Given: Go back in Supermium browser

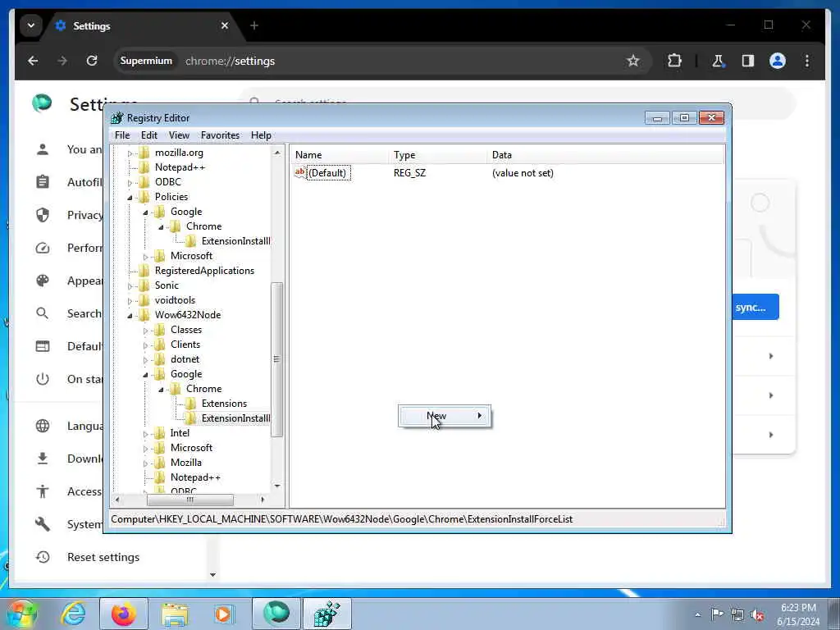Looking at the screenshot, I should (33, 61).
